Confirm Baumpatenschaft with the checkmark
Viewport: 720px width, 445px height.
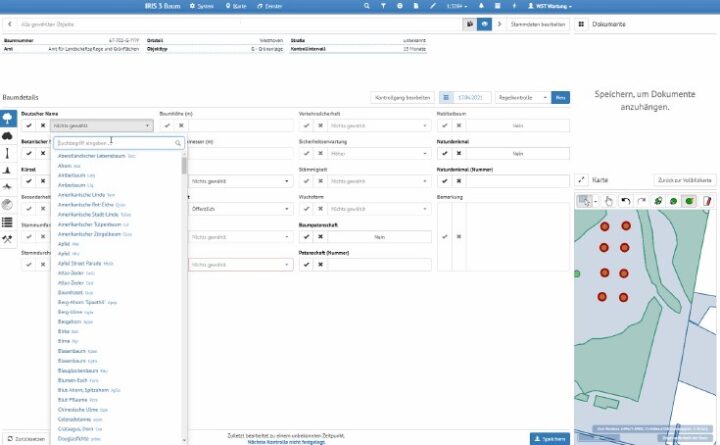click(x=307, y=237)
